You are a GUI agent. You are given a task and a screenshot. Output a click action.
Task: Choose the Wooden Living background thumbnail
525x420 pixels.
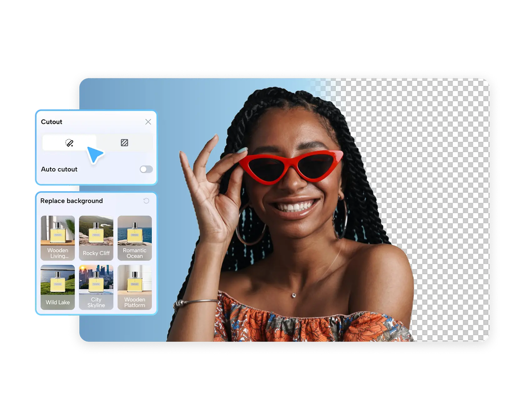pyautogui.click(x=58, y=238)
